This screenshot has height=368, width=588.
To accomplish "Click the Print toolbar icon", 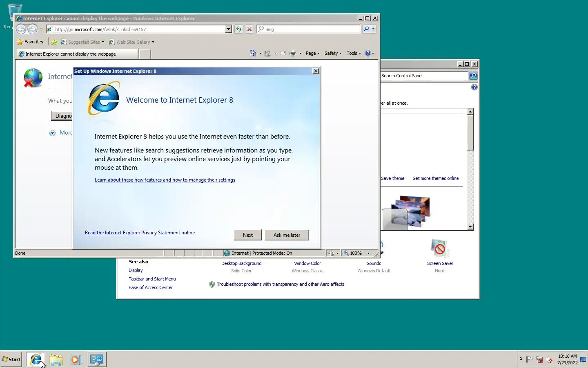I will click(293, 53).
